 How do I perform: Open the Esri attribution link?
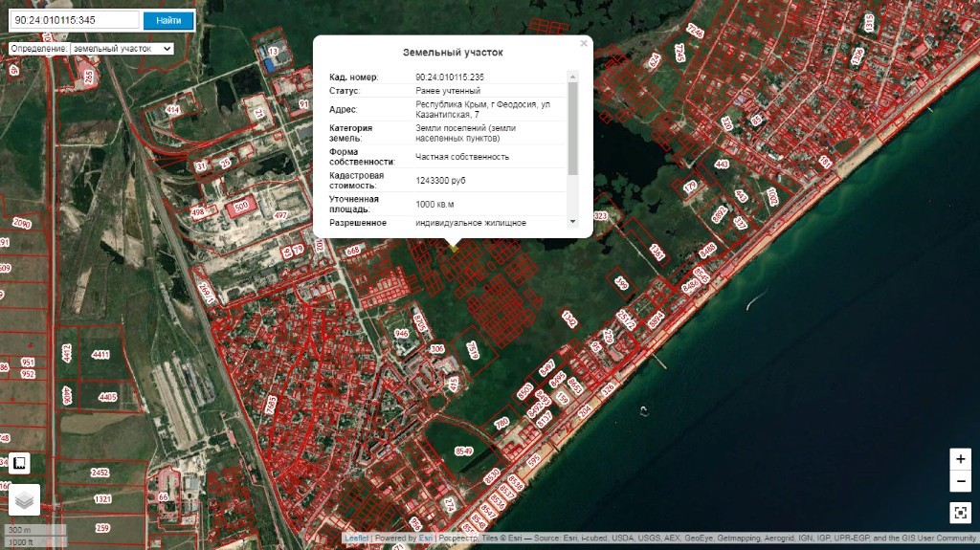pyautogui.click(x=425, y=539)
